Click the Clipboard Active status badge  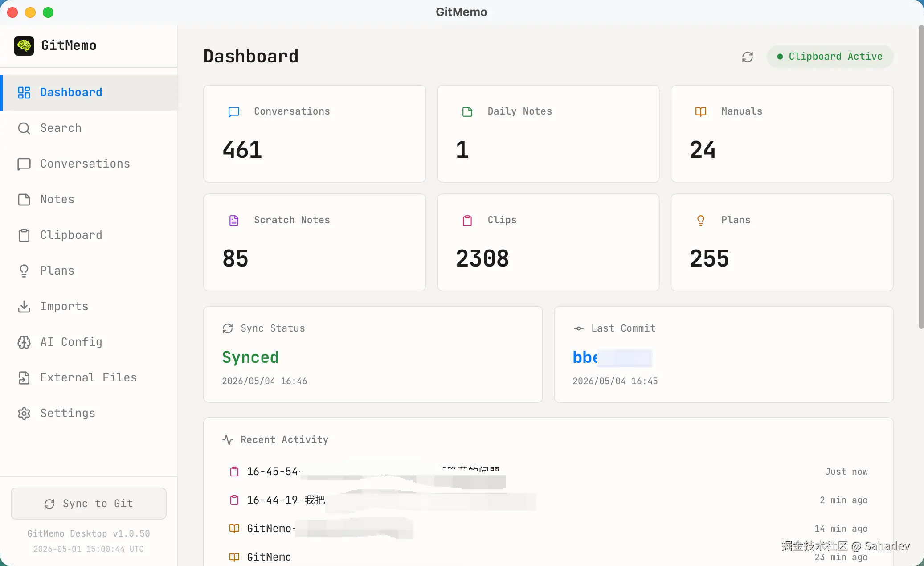[x=830, y=57]
